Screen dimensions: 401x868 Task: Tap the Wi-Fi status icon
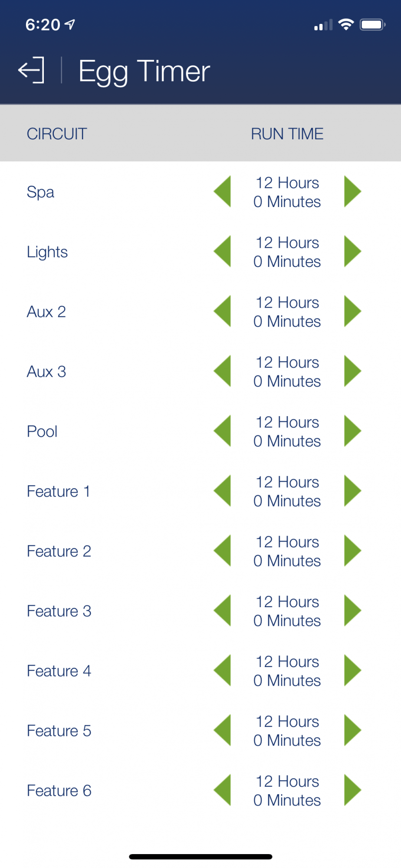[346, 25]
